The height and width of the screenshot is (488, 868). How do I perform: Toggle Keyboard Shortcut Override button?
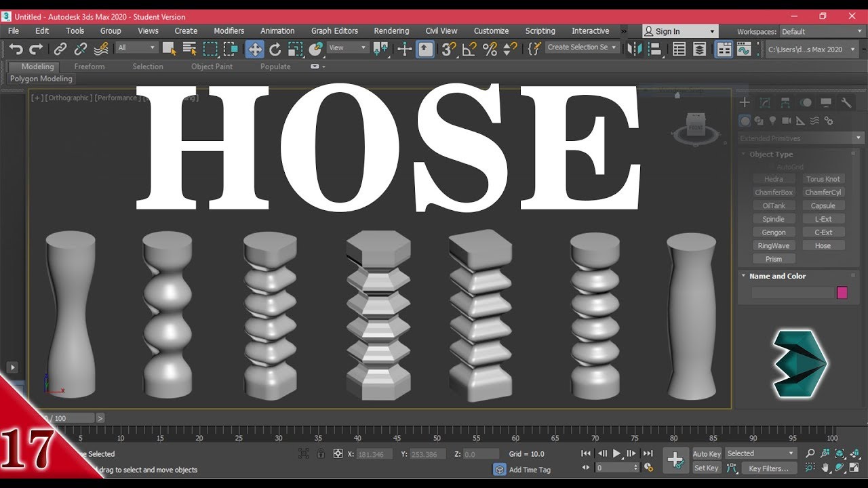(425, 49)
